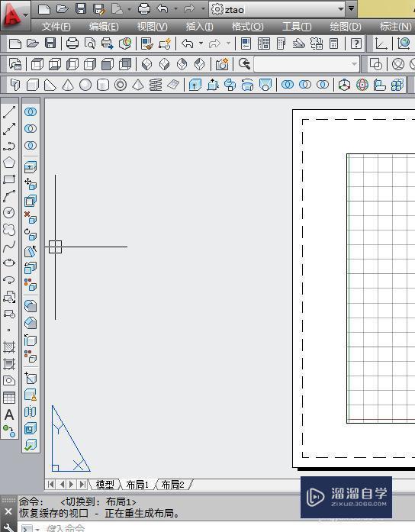Switch to the 模型 tab

coord(105,485)
